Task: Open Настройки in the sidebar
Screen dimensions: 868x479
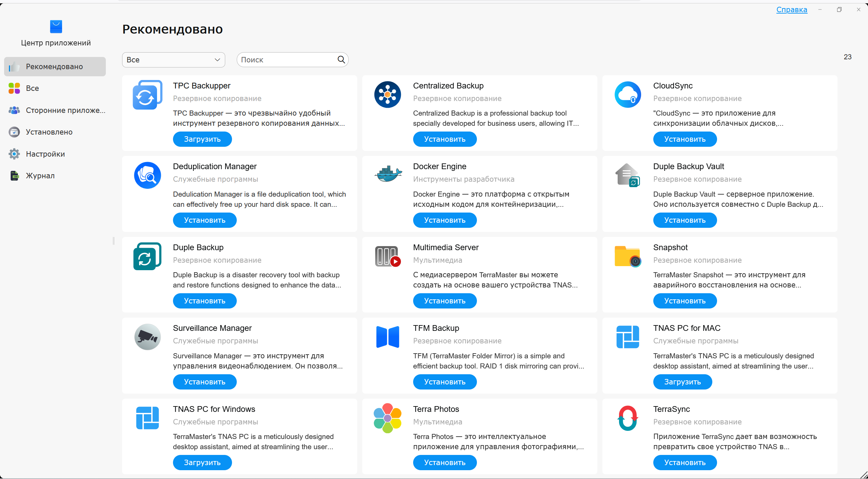Action: (x=45, y=154)
